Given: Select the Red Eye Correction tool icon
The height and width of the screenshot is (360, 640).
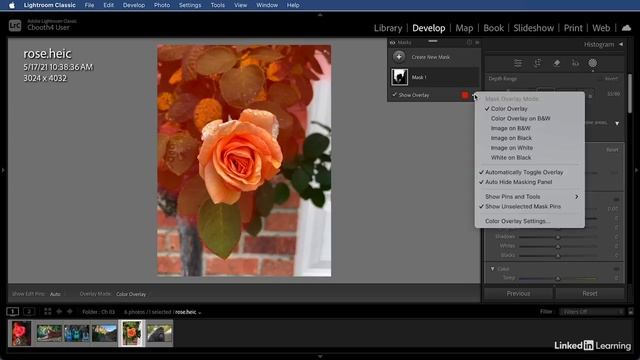Looking at the screenshot, I should [x=575, y=63].
